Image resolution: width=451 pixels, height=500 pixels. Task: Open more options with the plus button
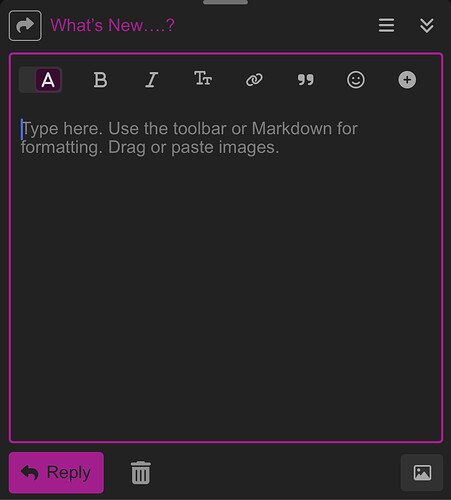pos(407,80)
